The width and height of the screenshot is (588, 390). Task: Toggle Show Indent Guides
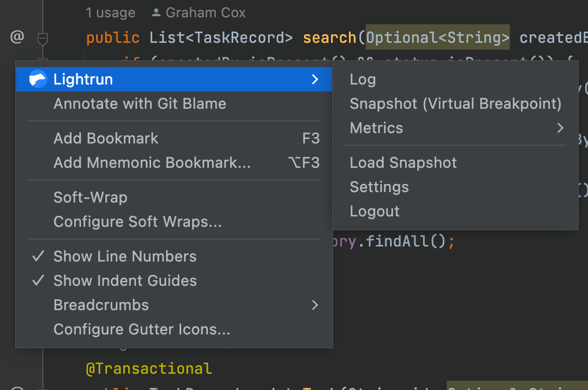174,281
